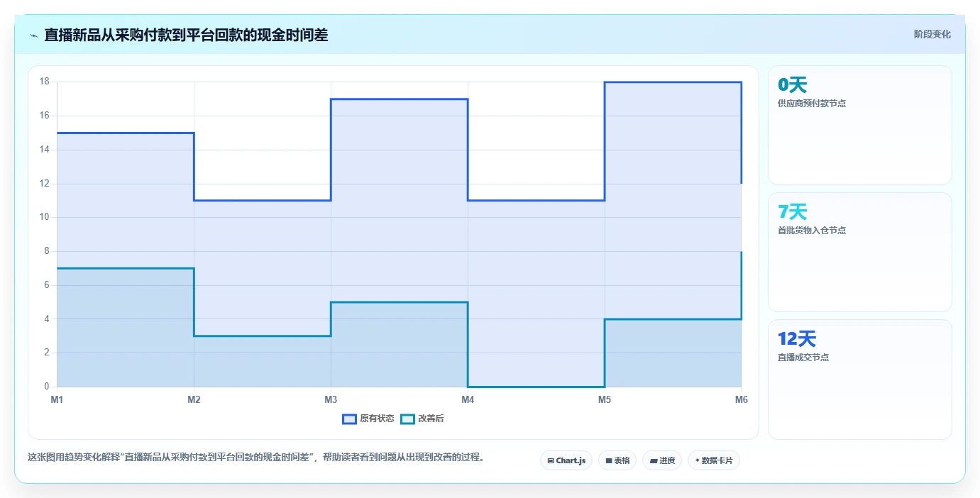
Task: Click the 阶段变化 label in header
Action: tap(932, 34)
